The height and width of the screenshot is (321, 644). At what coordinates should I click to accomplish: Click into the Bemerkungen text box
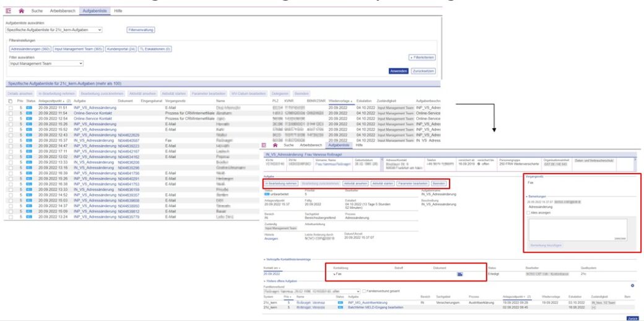pos(578,230)
